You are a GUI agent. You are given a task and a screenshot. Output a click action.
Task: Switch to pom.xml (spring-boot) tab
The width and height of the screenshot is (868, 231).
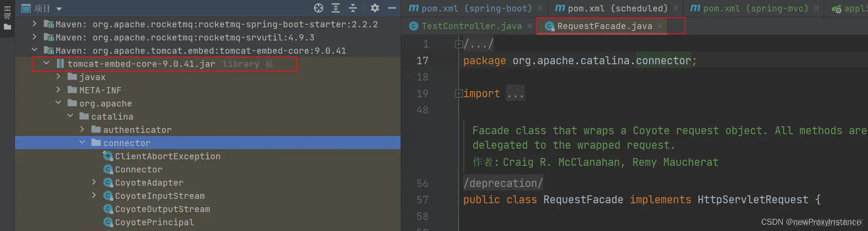click(x=477, y=8)
